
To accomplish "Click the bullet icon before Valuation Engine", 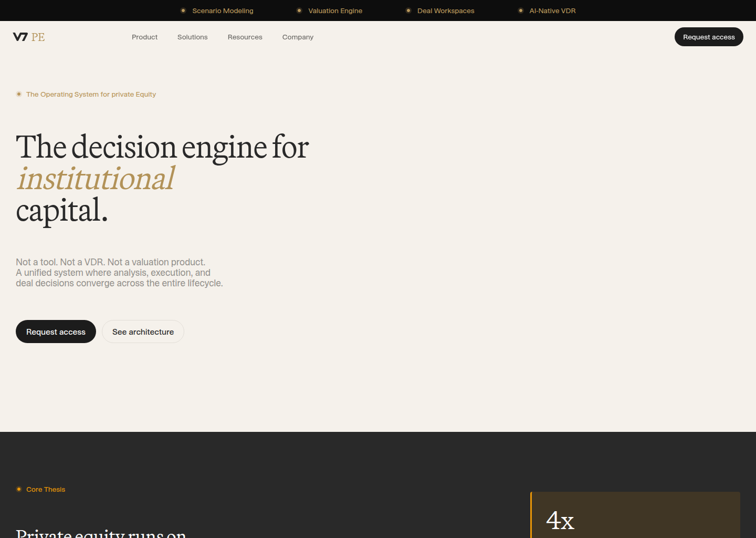I will [299, 11].
